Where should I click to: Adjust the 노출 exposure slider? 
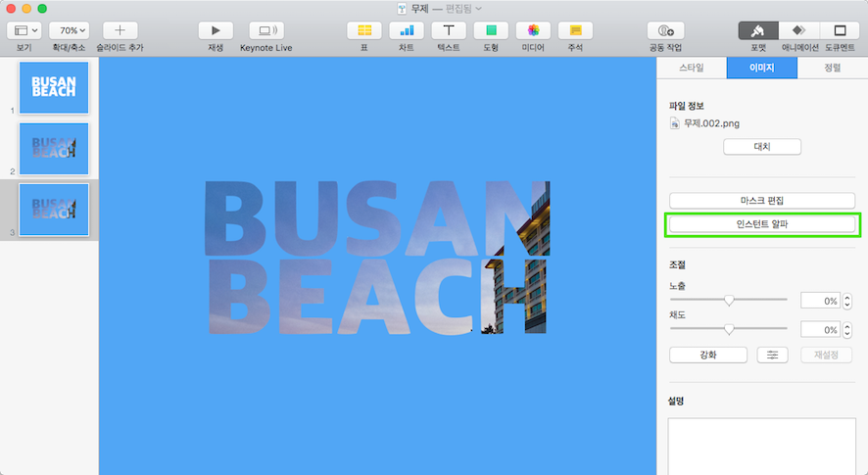[x=729, y=300]
